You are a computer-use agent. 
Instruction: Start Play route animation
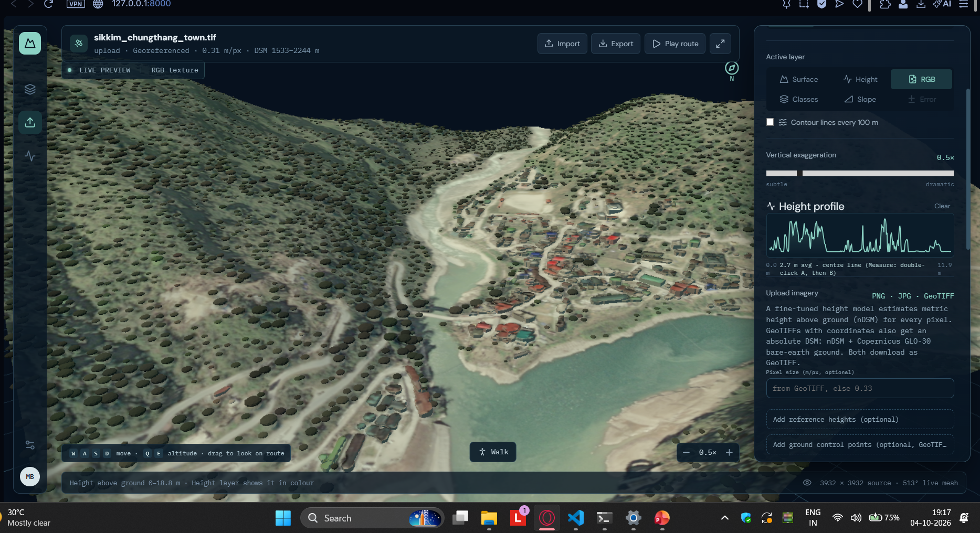click(x=675, y=44)
